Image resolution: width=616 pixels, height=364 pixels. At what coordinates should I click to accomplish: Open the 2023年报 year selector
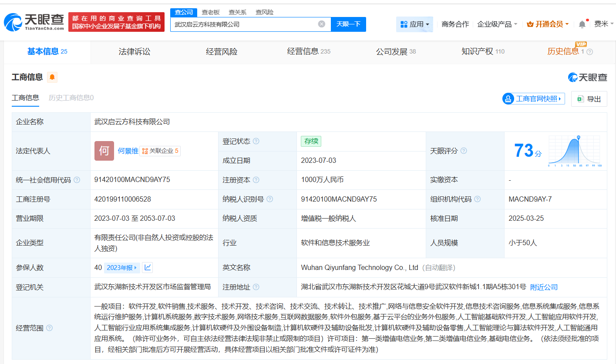click(121, 267)
